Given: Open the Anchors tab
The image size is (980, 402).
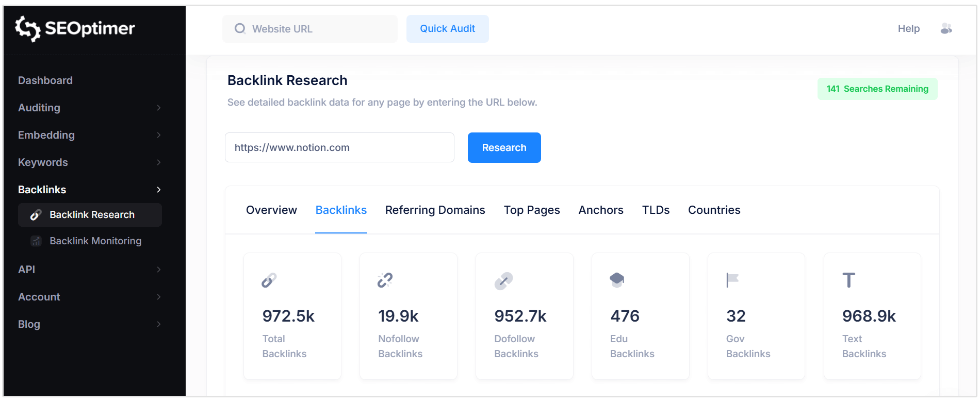Looking at the screenshot, I should 601,210.
